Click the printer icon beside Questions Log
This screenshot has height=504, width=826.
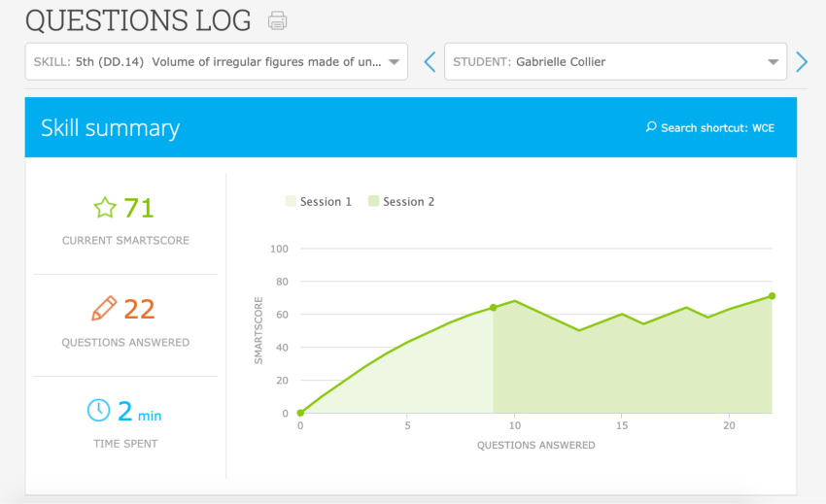click(x=278, y=20)
